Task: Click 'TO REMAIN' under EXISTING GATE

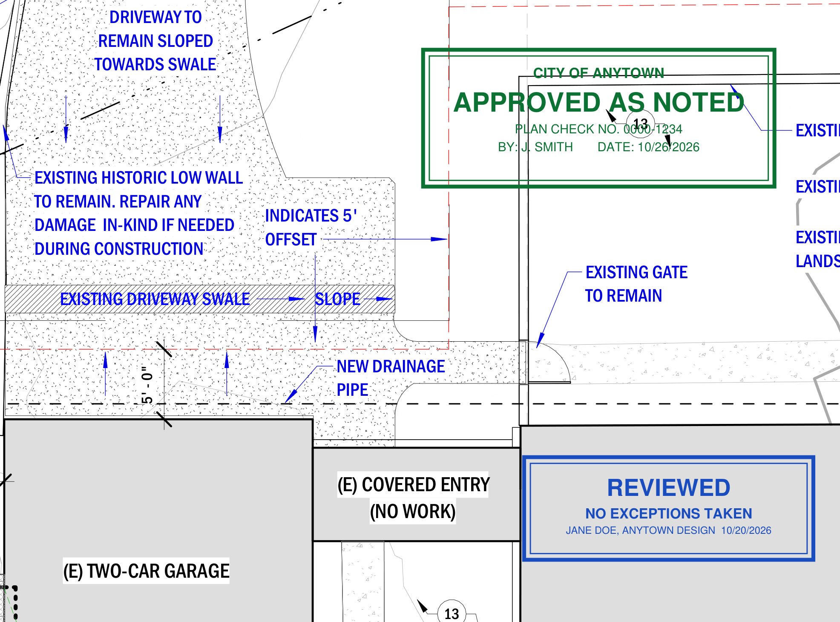Action: [x=624, y=296]
